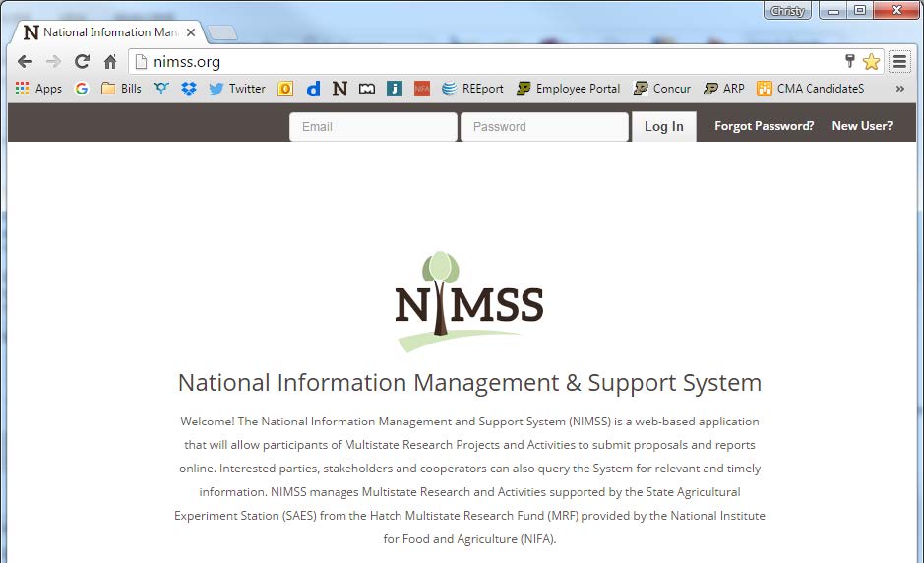Restore down the Chrome window
The height and width of the screenshot is (563, 924).
coord(860,11)
